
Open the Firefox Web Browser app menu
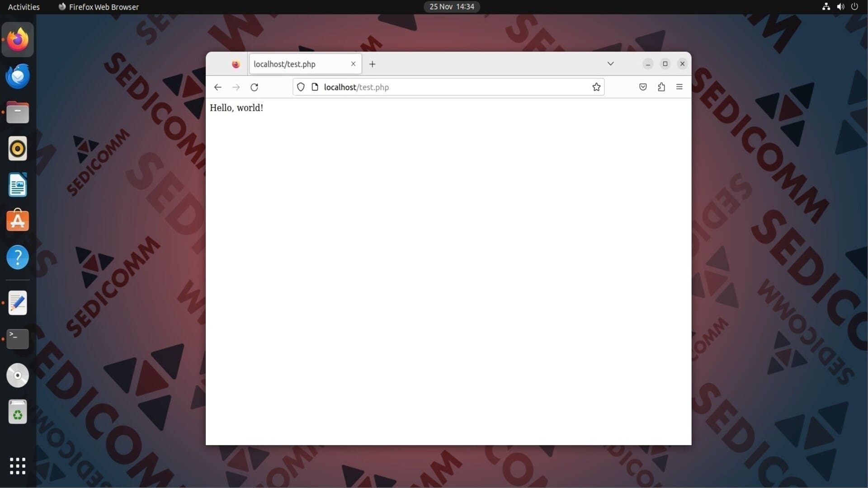coord(99,7)
